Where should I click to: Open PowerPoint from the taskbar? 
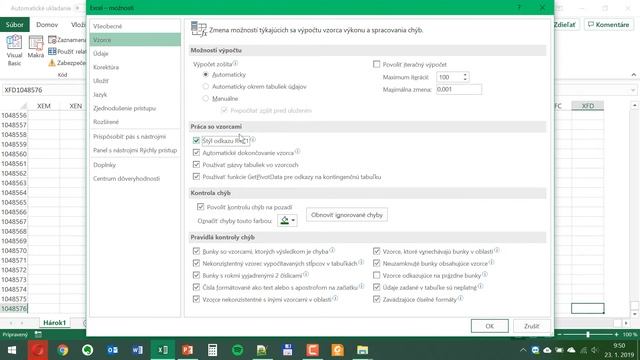point(187,350)
